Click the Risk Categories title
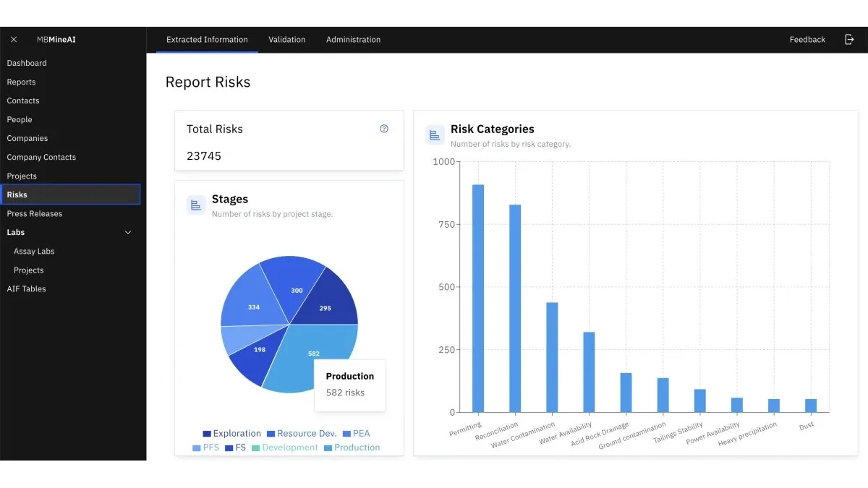Image resolution: width=868 pixels, height=488 pixels. click(x=493, y=129)
